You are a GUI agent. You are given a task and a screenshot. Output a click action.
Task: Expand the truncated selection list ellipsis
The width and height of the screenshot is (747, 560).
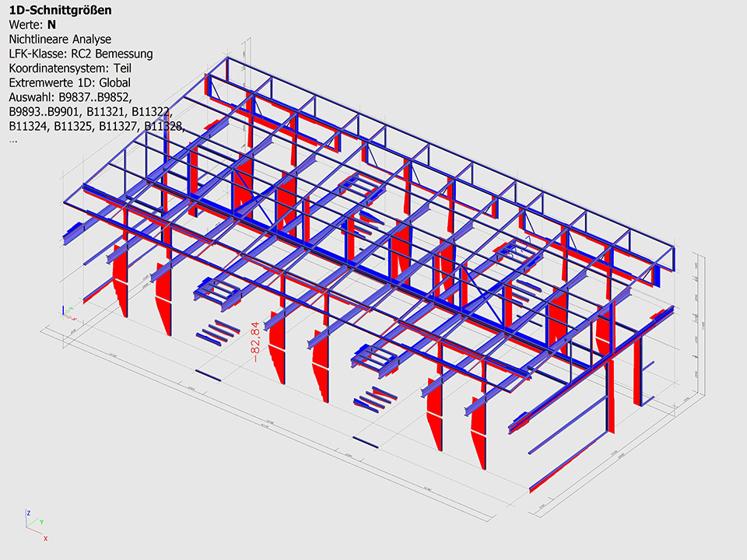pyautogui.click(x=12, y=141)
